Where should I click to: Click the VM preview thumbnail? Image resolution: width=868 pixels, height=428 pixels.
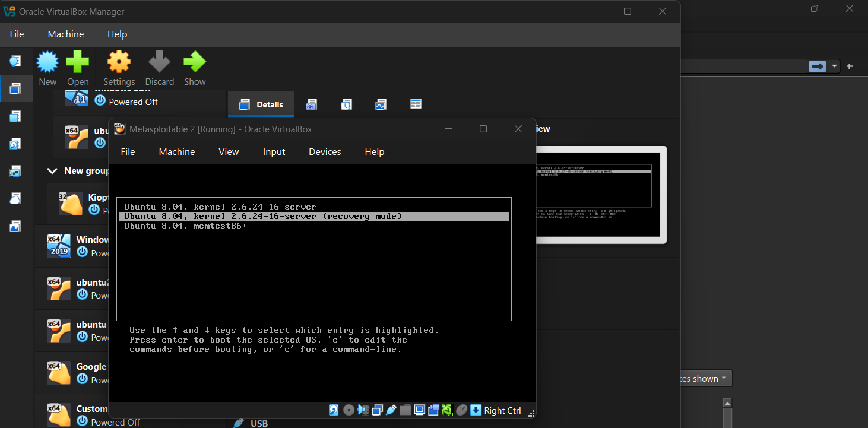tap(600, 195)
